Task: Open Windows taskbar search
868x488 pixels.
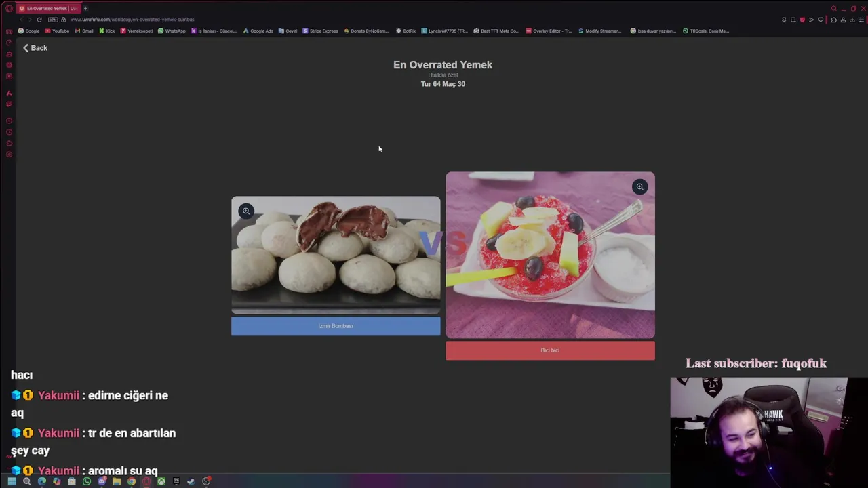Action: (x=27, y=481)
